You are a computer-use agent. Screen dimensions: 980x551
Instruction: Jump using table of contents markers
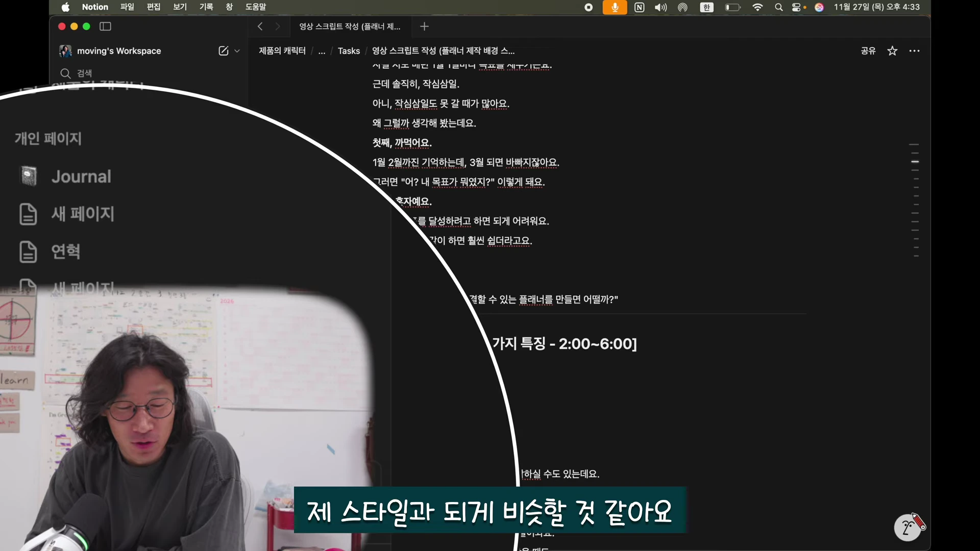point(915,201)
